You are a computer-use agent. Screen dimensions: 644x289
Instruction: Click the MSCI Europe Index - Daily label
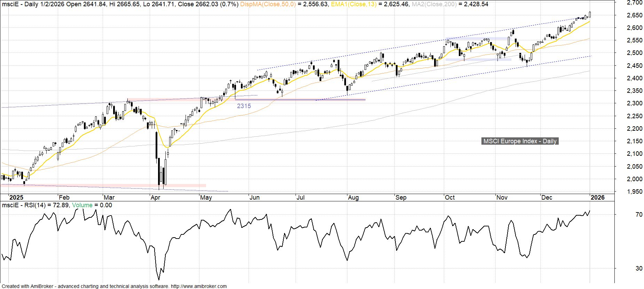click(520, 141)
